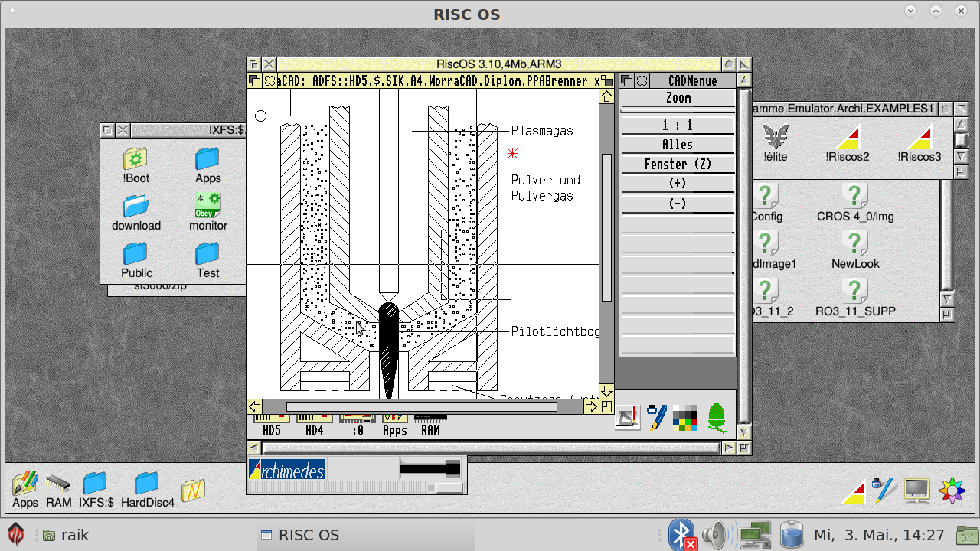Open the HardDisc4 drive icon
Image resolution: width=980 pixels, height=551 pixels.
tap(146, 484)
